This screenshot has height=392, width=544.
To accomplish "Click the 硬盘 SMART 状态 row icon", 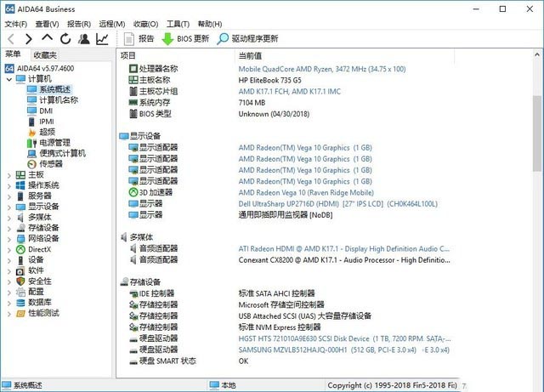I will 133,361.
